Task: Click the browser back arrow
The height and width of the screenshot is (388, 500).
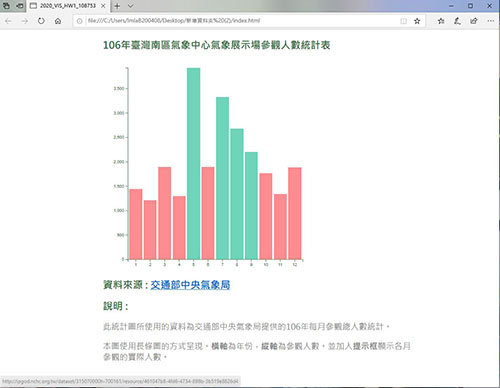Action: click(x=8, y=21)
